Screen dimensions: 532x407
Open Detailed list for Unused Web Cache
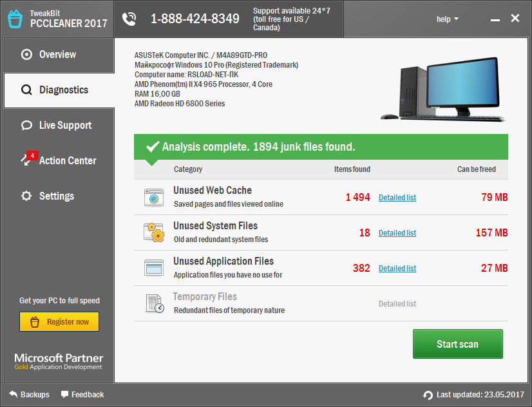tap(397, 198)
